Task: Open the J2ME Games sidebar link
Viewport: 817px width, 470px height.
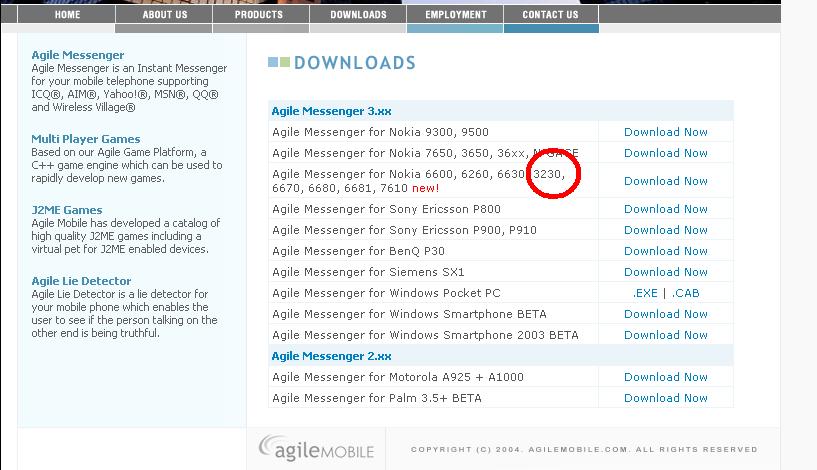Action: (67, 210)
